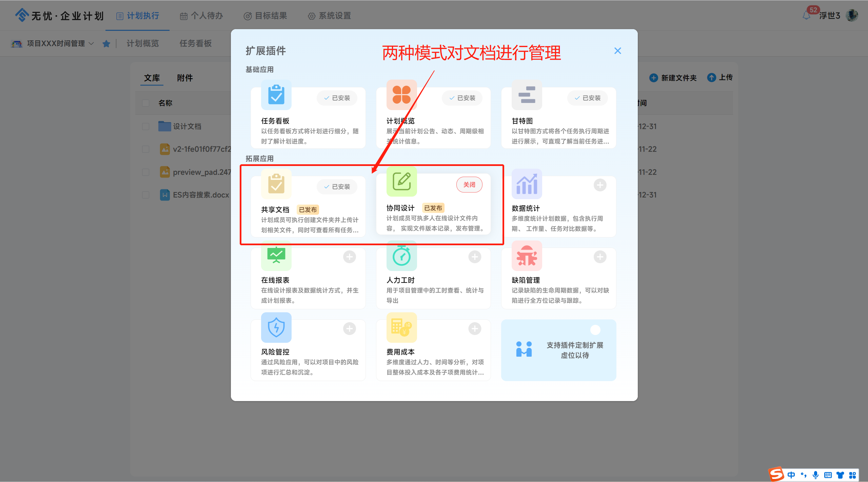Switch to the 附件 tab
The image size is (868, 482).
[185, 78]
